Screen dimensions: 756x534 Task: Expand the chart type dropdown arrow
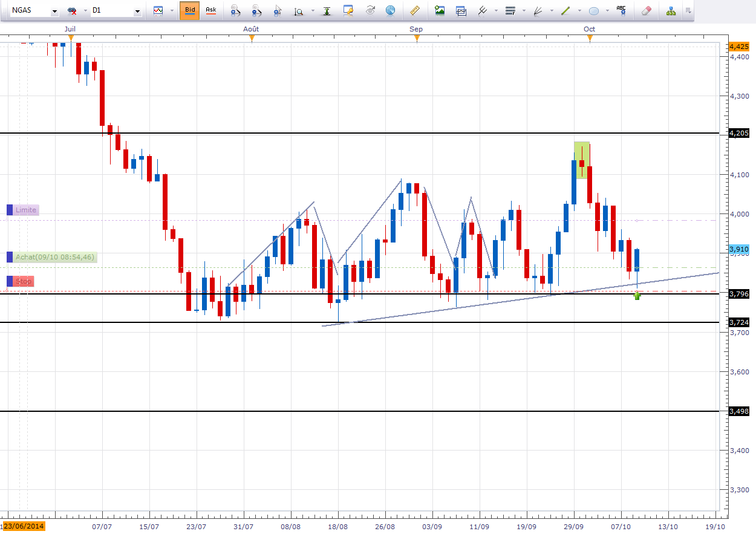point(171,11)
